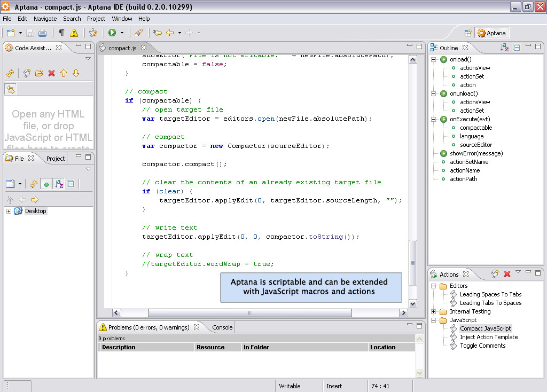Open the File view menu triangle
Image resolution: width=547 pixels, height=392 pixels.
click(x=88, y=169)
